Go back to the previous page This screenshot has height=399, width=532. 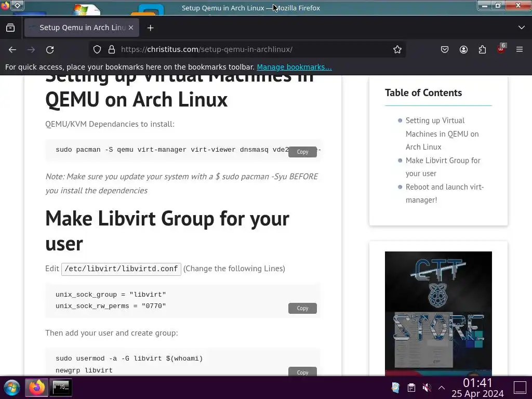click(x=12, y=49)
